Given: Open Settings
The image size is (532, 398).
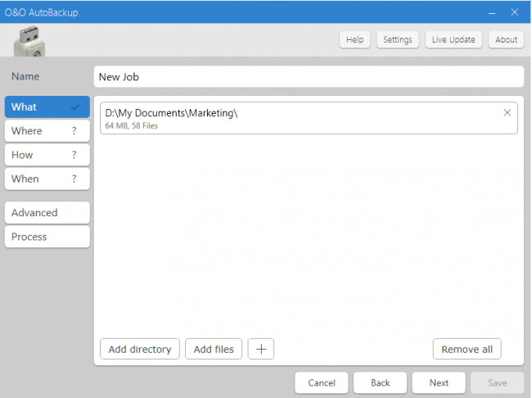Looking at the screenshot, I should pos(398,40).
